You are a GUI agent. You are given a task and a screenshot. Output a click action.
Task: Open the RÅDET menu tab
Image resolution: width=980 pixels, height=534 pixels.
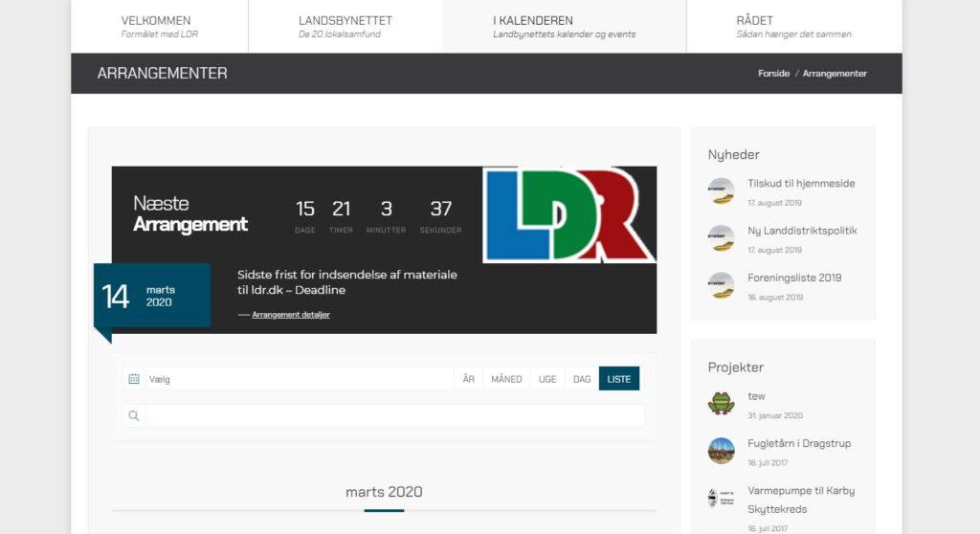(x=793, y=26)
